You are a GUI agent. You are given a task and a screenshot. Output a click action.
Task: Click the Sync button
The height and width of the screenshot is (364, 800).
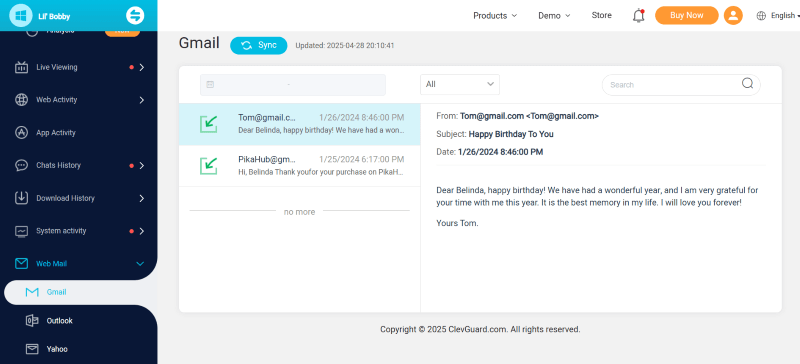pos(259,45)
